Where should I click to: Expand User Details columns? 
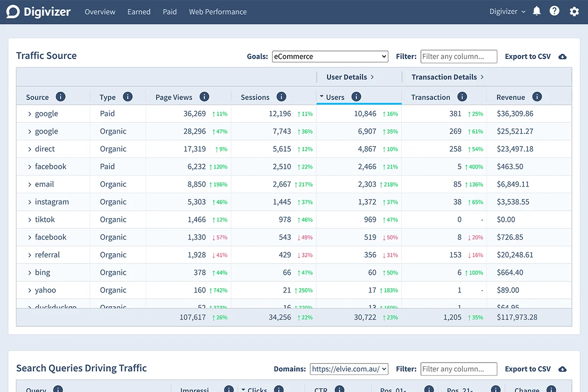point(350,77)
